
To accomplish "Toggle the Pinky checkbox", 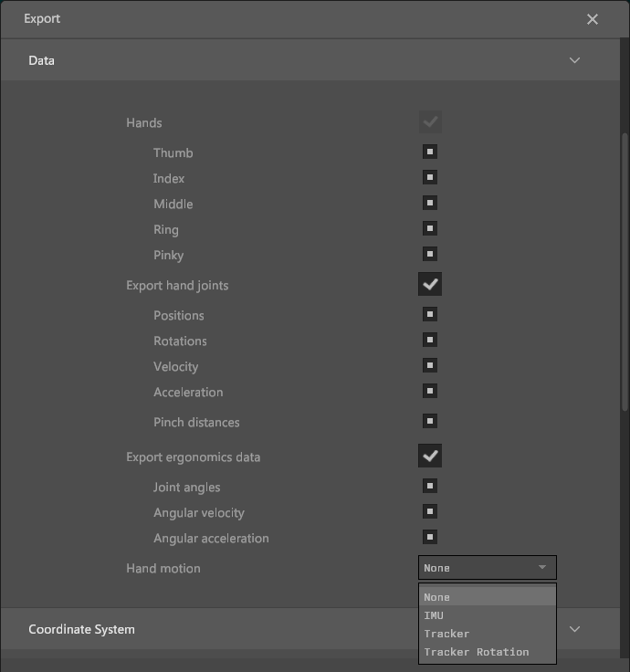I will [x=430, y=254].
